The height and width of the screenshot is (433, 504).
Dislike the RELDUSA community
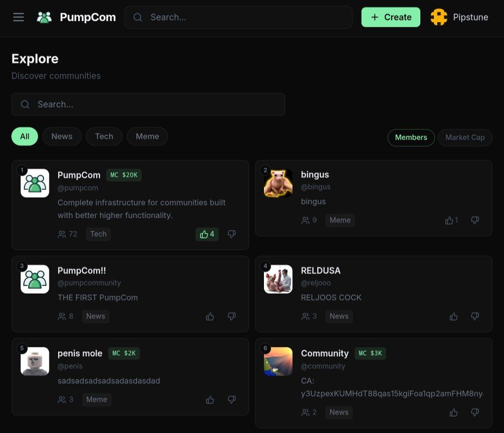[475, 316]
